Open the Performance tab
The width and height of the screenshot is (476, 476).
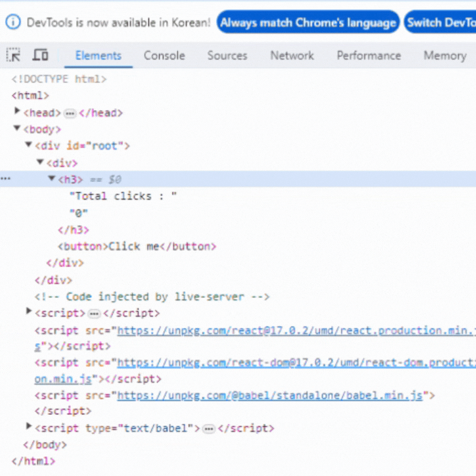(x=369, y=56)
